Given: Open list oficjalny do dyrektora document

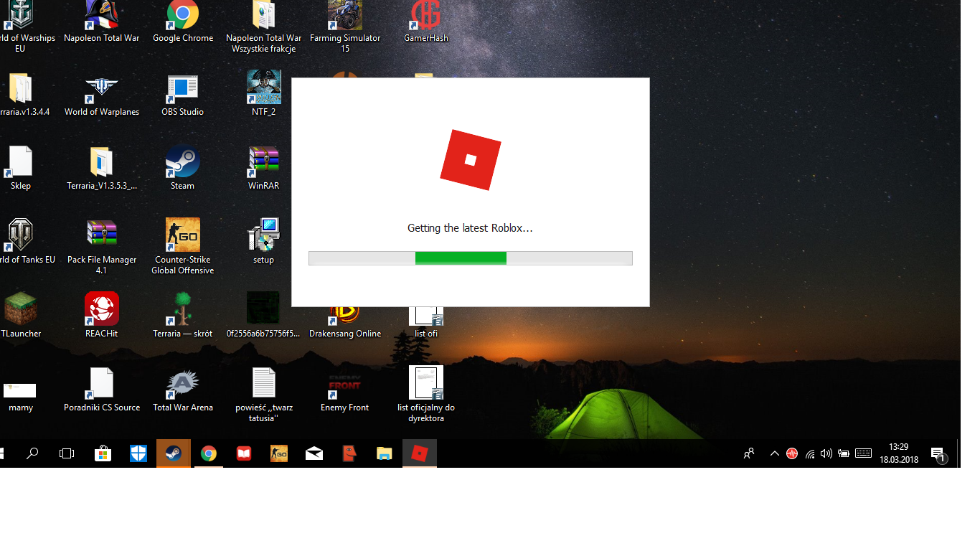Looking at the screenshot, I should coord(426,395).
